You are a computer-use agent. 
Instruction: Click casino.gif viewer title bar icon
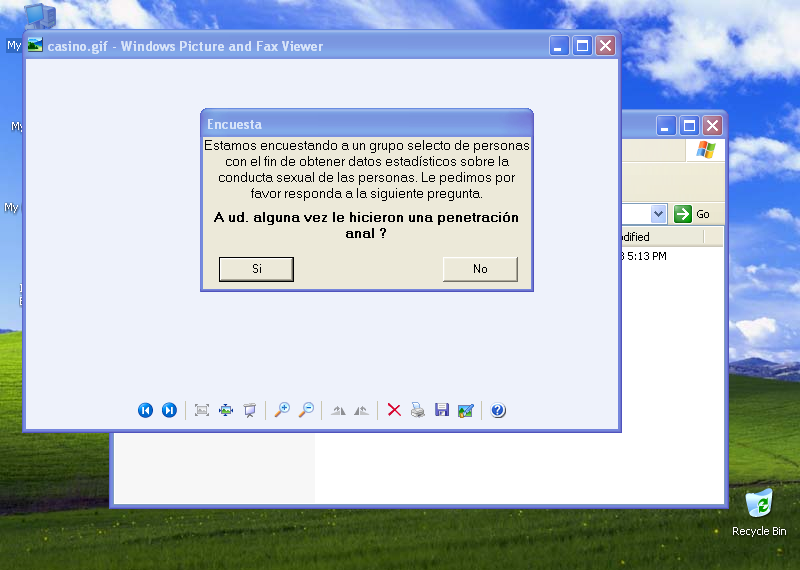pos(35,45)
